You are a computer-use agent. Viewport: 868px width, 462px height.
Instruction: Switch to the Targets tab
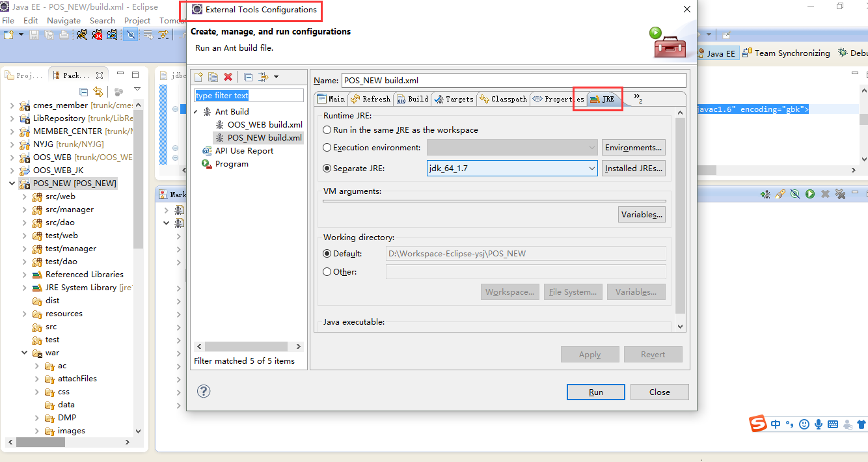pos(454,99)
